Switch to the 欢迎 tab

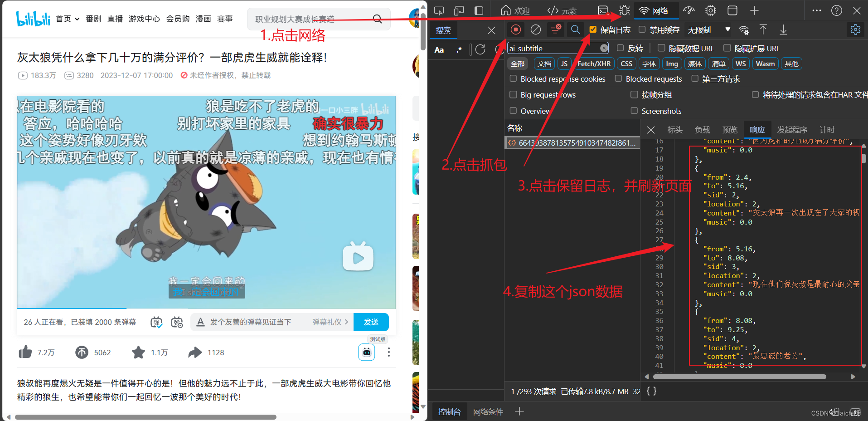coord(515,10)
